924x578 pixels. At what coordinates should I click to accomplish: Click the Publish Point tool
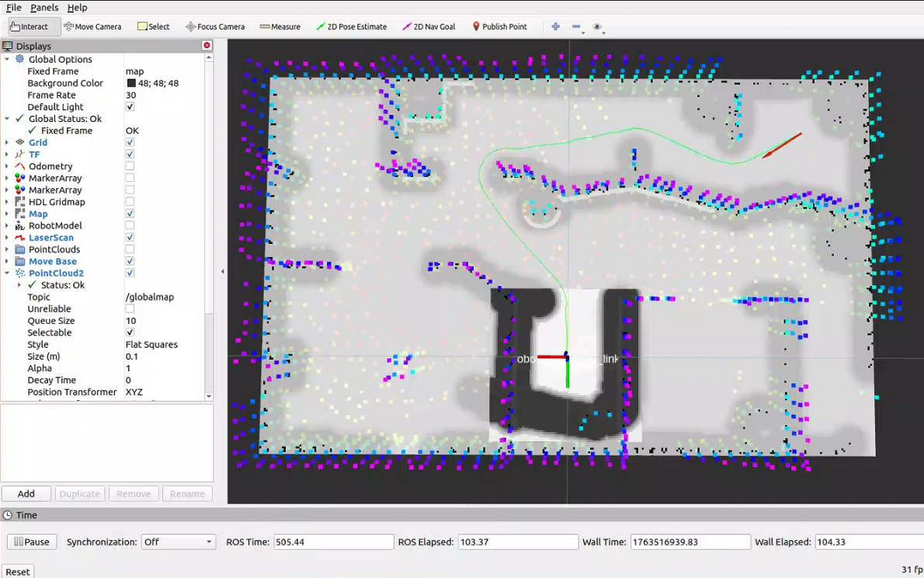[x=499, y=26]
